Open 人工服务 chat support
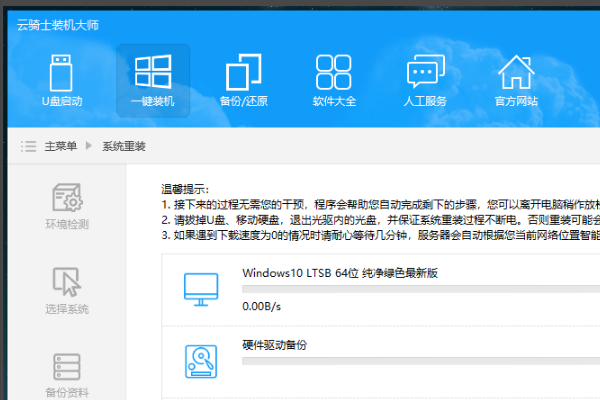This screenshot has width=600, height=400. [x=425, y=80]
